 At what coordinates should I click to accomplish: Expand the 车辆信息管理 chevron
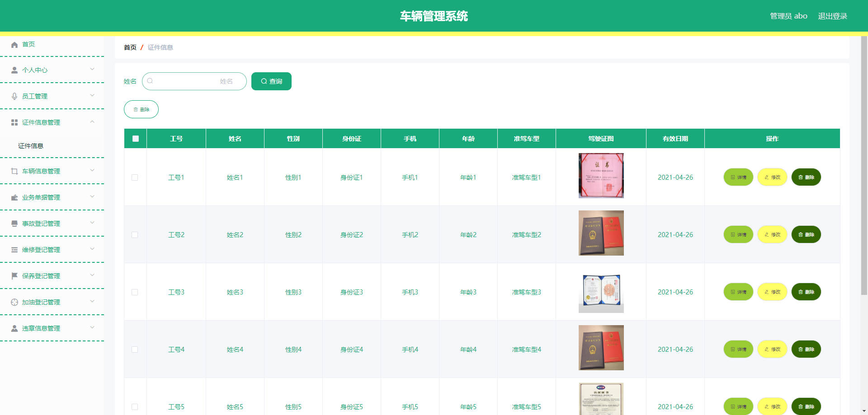coord(92,170)
